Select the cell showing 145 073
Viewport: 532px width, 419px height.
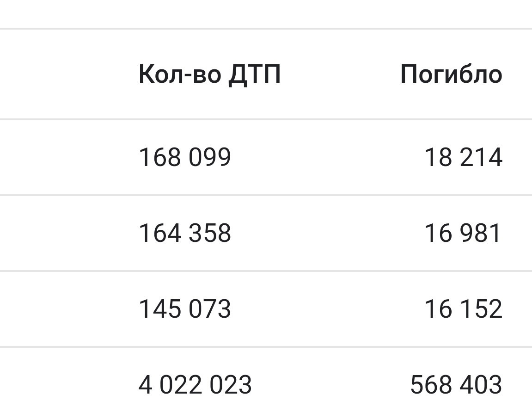tap(185, 309)
